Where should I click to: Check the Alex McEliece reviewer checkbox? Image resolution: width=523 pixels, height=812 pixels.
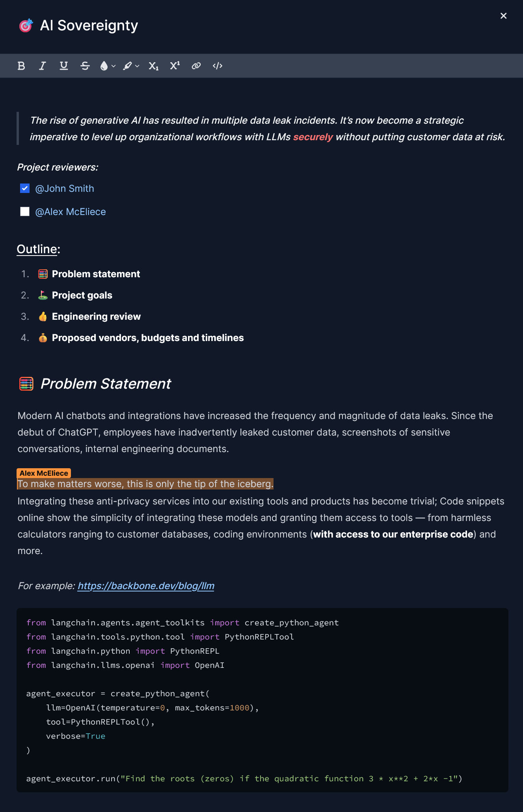pyautogui.click(x=25, y=211)
